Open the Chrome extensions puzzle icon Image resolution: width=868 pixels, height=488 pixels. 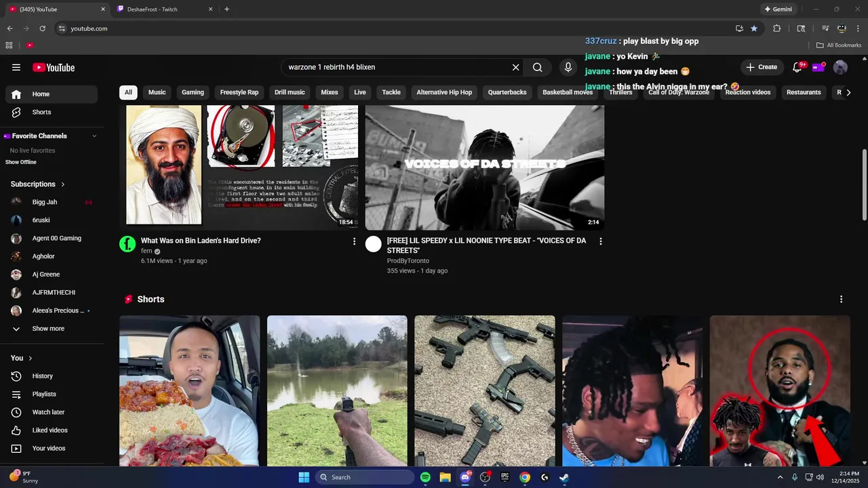click(777, 28)
